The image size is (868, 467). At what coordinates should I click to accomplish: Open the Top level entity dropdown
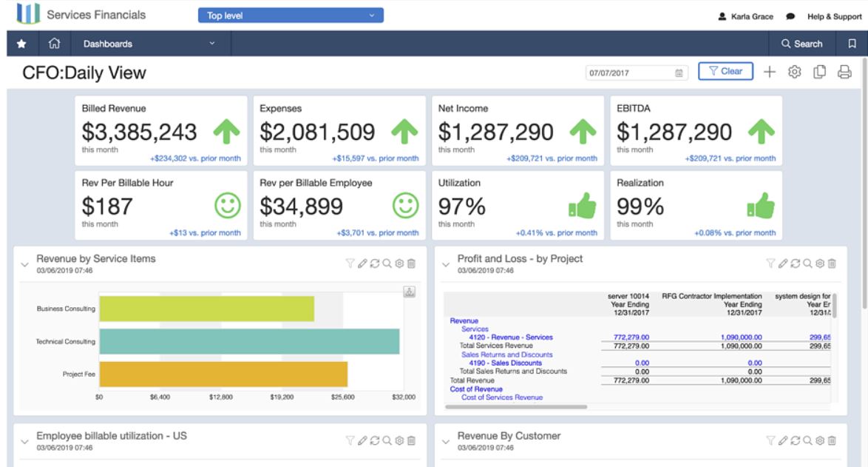coord(291,15)
